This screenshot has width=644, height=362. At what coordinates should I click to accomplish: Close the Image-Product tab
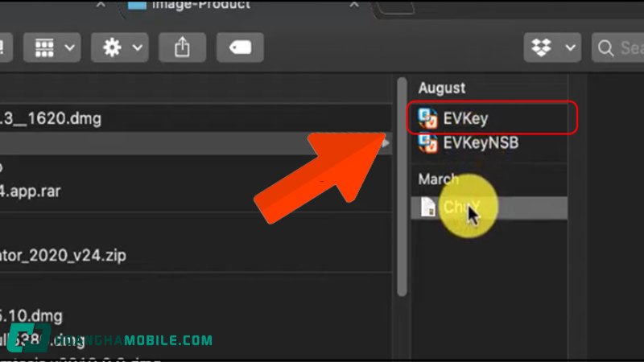click(354, 5)
